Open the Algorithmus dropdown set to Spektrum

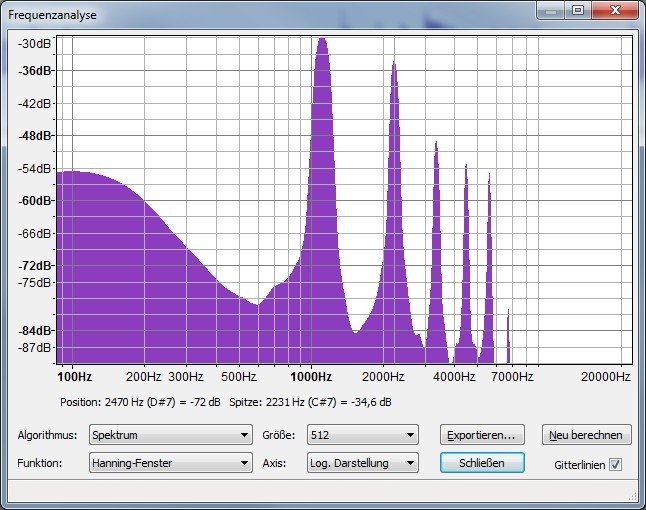(x=169, y=435)
